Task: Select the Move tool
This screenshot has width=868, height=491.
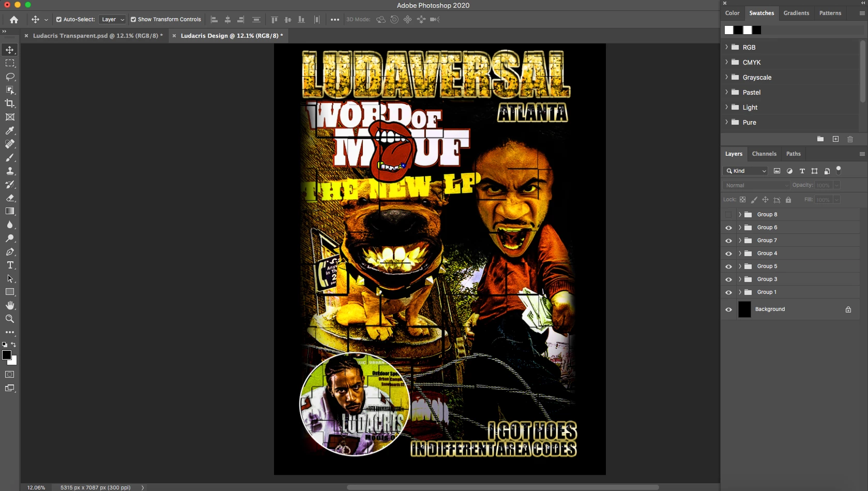Action: pyautogui.click(x=10, y=50)
